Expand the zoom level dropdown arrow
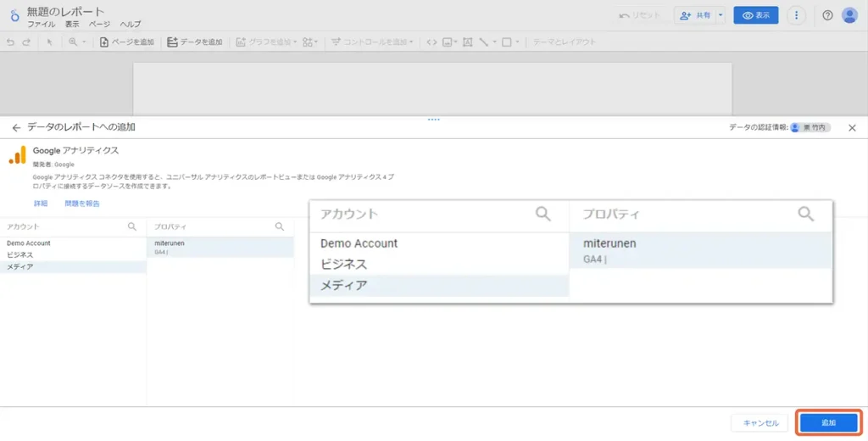Screen dimensions: 868x441 [x=84, y=42]
